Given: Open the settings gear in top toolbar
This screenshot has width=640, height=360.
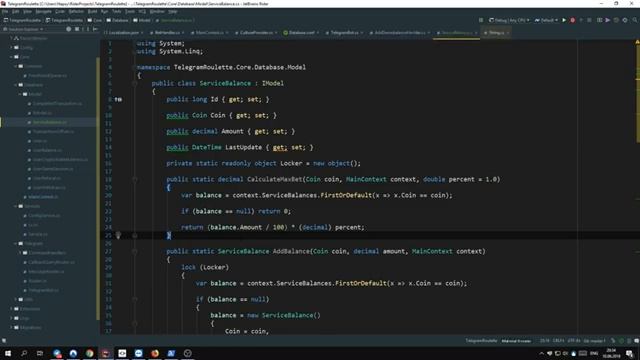Looking at the screenshot, I should point(625,20).
